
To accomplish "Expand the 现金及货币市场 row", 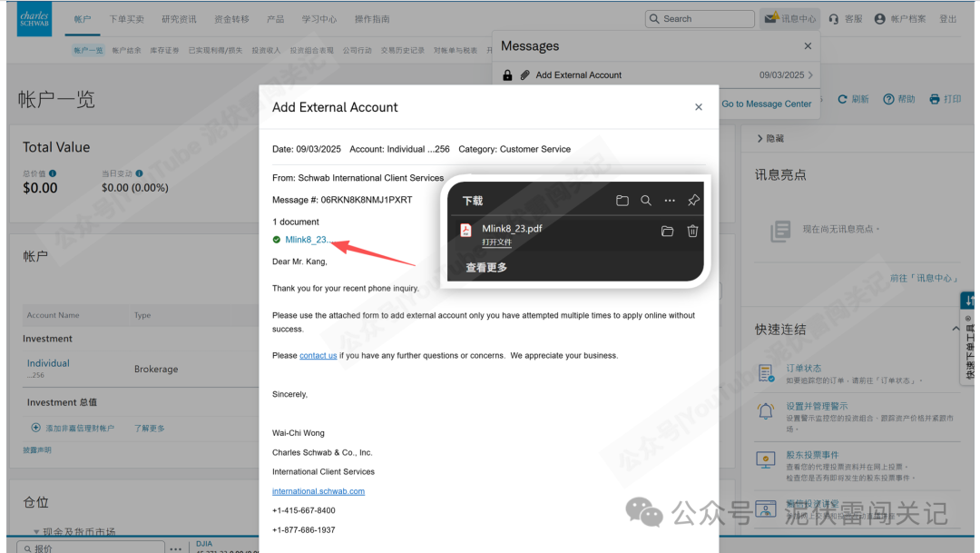I will (x=36, y=532).
